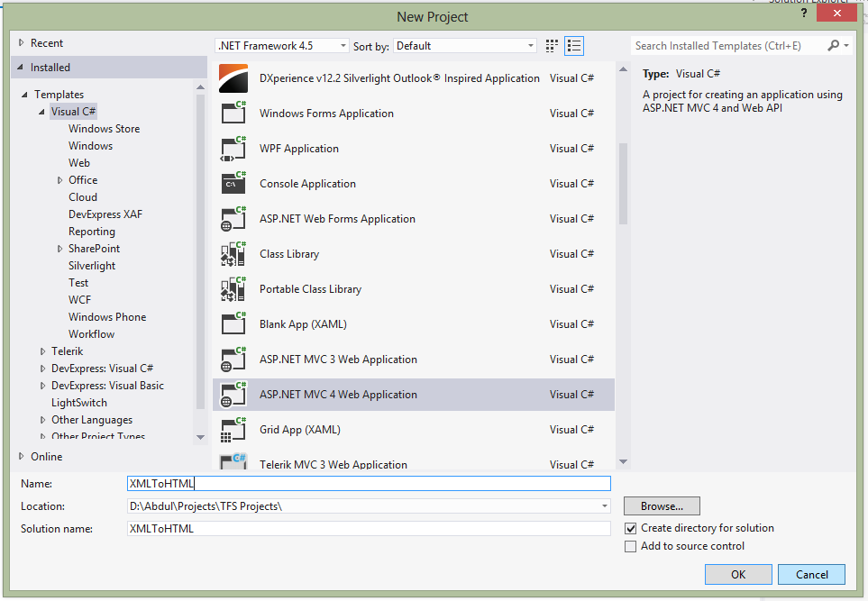Open the dialog help question mark
The height and width of the screenshot is (601, 868).
click(x=804, y=13)
